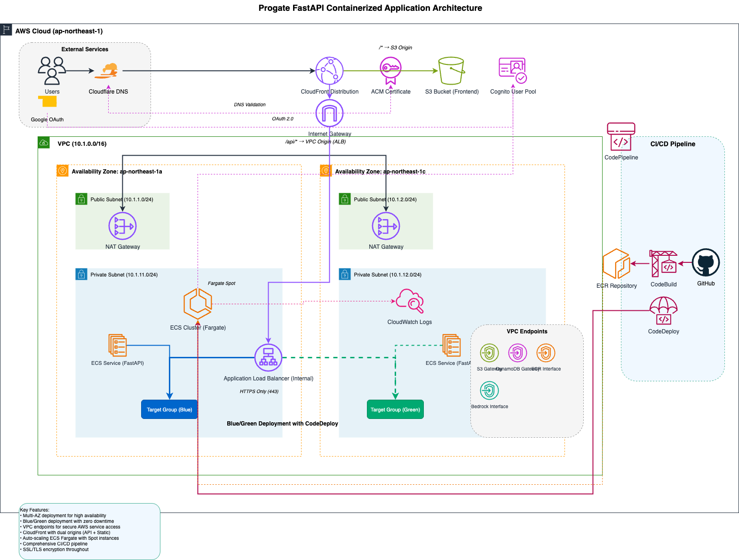The width and height of the screenshot is (739, 560).
Task: Click the AWS Cloud flag icon
Action: tap(6, 30)
